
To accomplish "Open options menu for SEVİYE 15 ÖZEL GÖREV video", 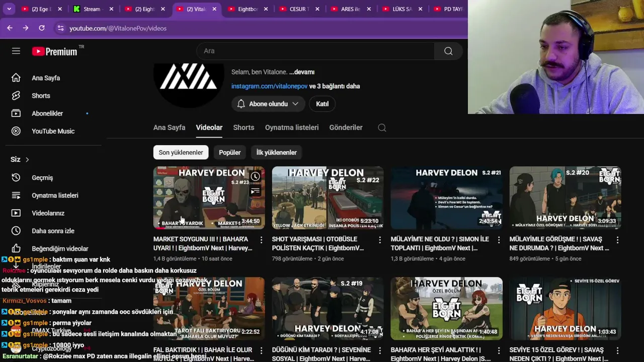I will (617, 350).
